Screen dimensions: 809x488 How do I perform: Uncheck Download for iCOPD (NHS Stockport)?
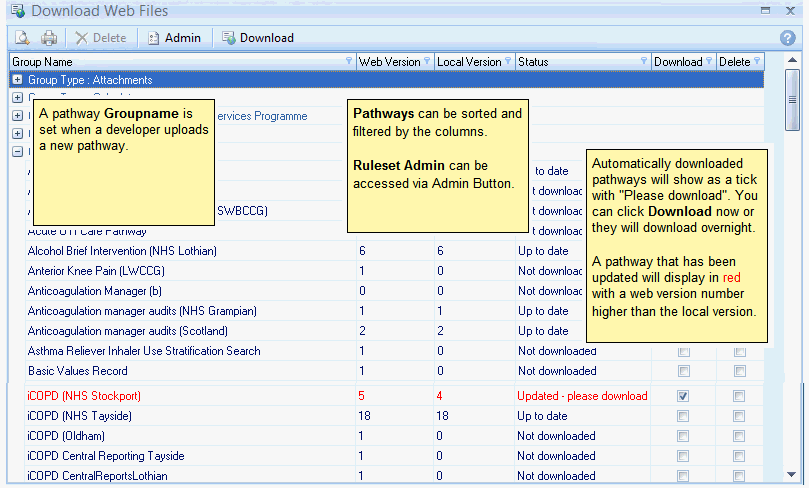pos(683,396)
